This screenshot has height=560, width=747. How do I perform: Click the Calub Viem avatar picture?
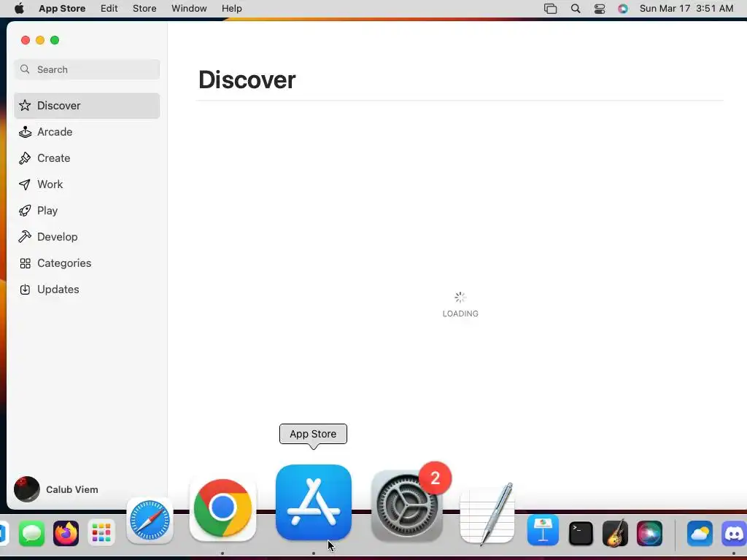click(27, 489)
